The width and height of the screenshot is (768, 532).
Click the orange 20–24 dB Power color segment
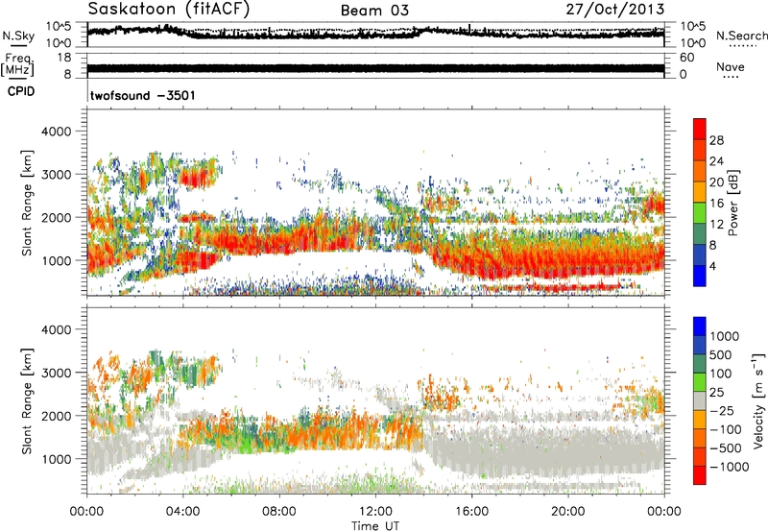[x=700, y=171]
